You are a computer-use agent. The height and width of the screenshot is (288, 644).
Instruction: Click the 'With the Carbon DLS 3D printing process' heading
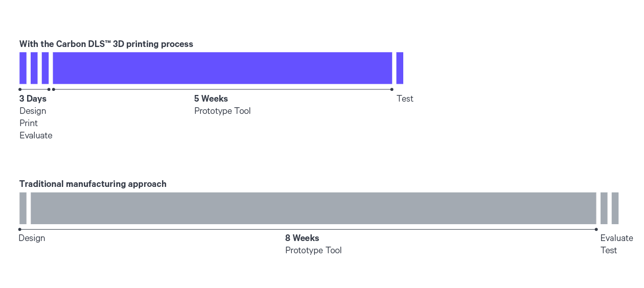click(106, 44)
